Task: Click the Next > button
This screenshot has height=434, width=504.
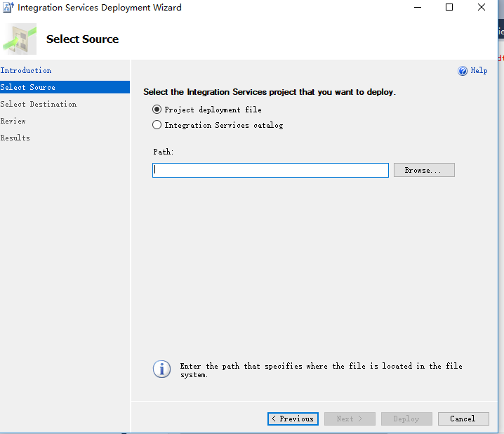Action: pyautogui.click(x=350, y=419)
